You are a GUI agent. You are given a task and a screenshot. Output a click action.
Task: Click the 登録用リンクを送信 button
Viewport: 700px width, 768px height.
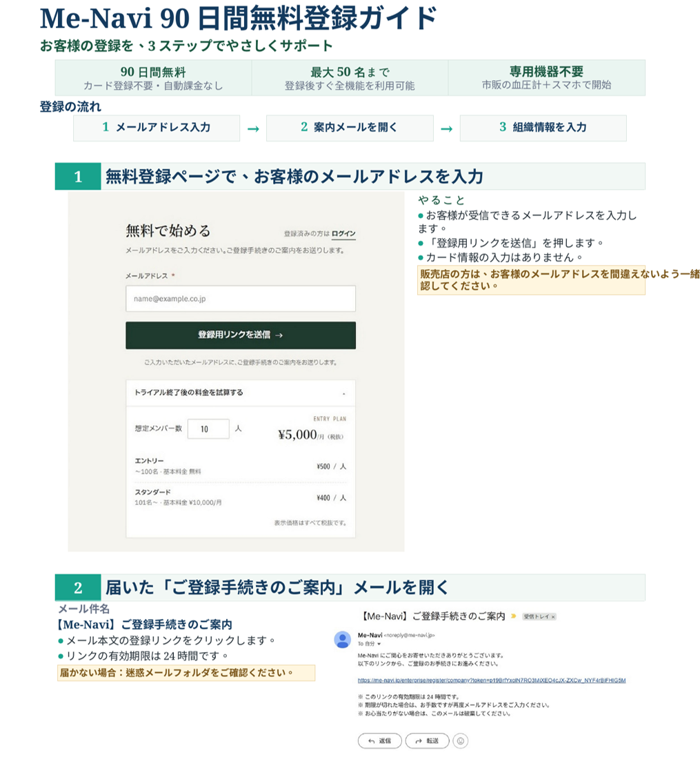point(241,335)
